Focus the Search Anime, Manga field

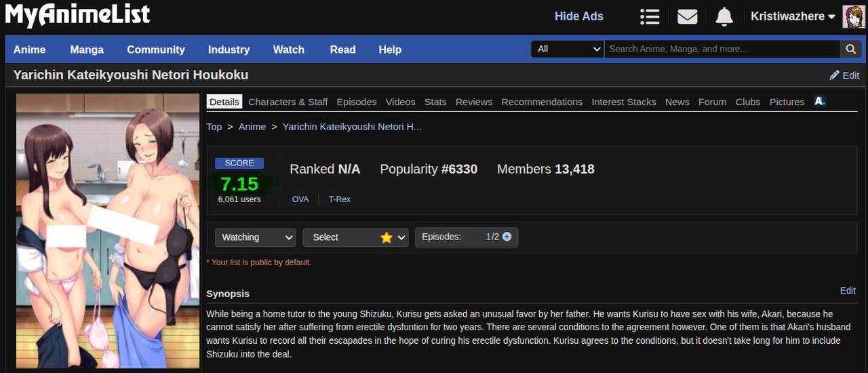tap(722, 49)
